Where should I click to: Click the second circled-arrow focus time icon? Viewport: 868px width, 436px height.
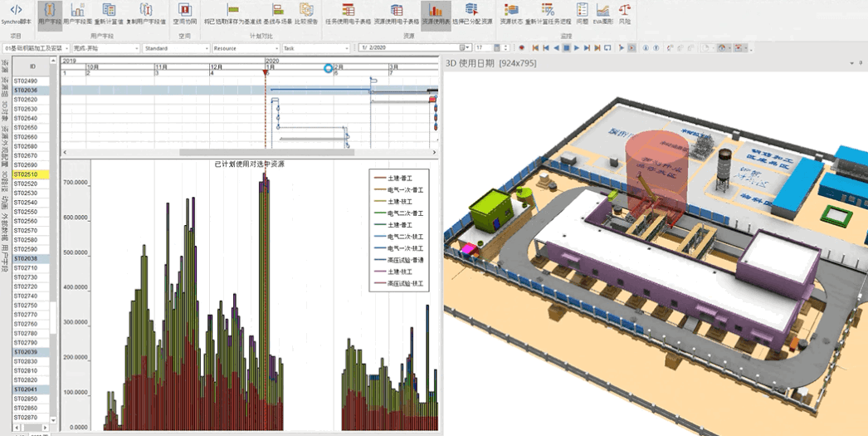click(656, 48)
